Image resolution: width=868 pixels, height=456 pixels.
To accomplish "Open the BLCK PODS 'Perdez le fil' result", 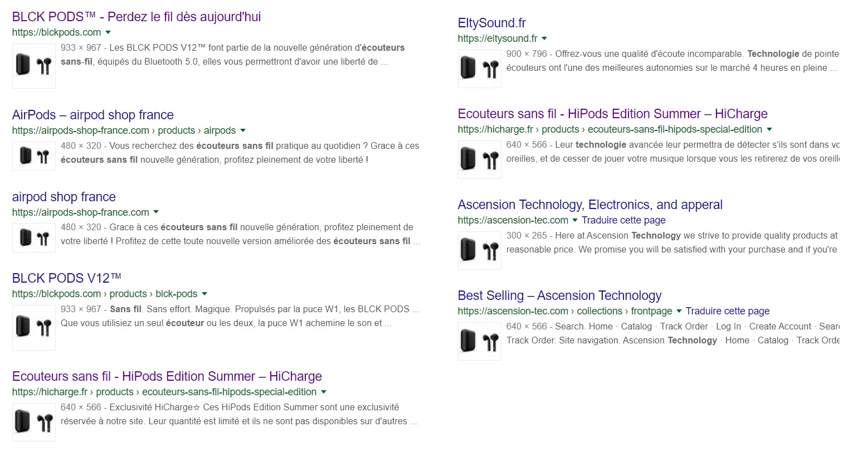I will tap(136, 17).
